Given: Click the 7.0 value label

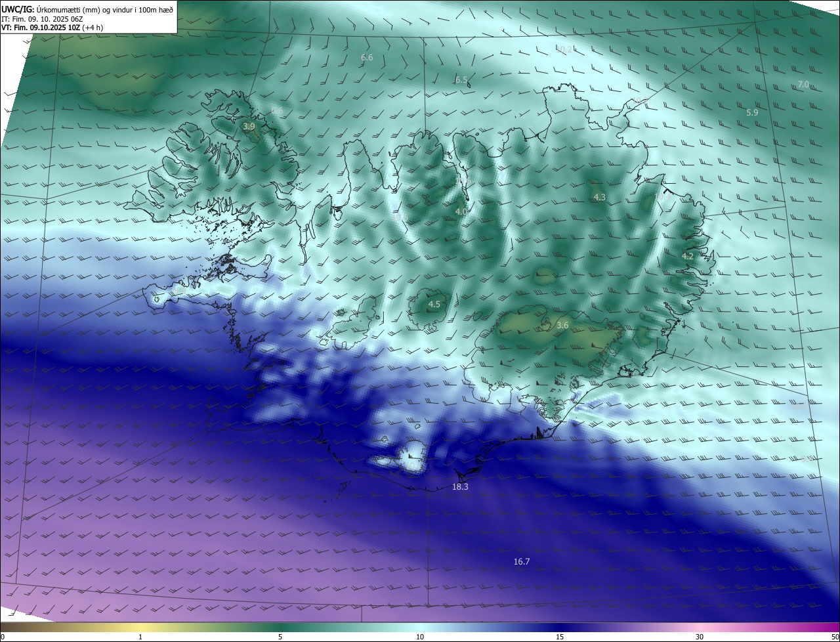Looking at the screenshot, I should click(803, 85).
